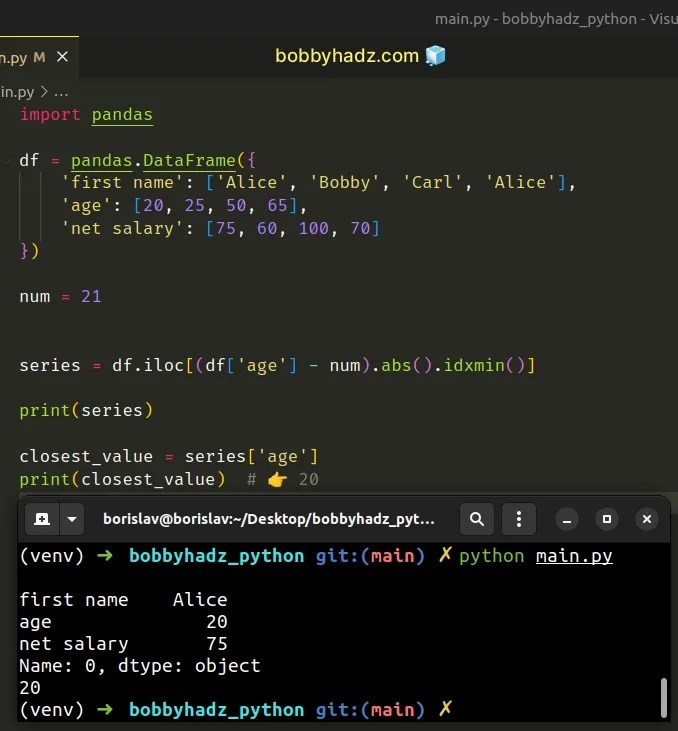
Task: Click the 'net salary' dictionary key
Action: click(124, 228)
